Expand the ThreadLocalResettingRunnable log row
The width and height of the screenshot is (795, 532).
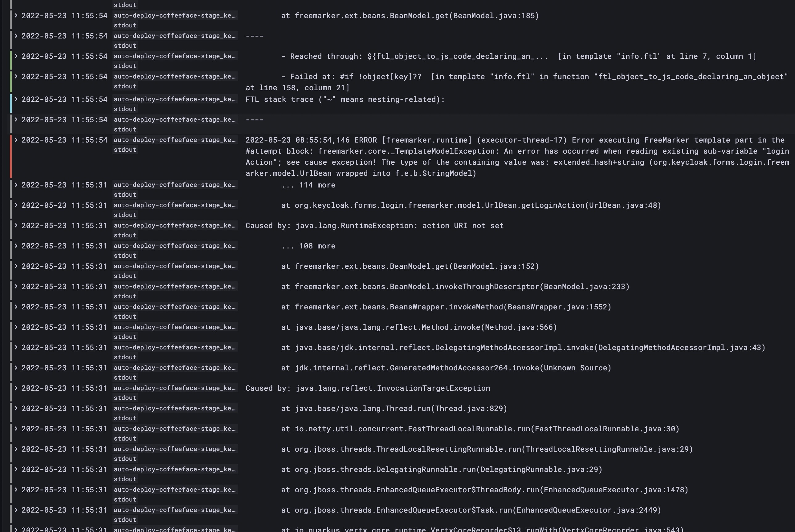coord(16,449)
